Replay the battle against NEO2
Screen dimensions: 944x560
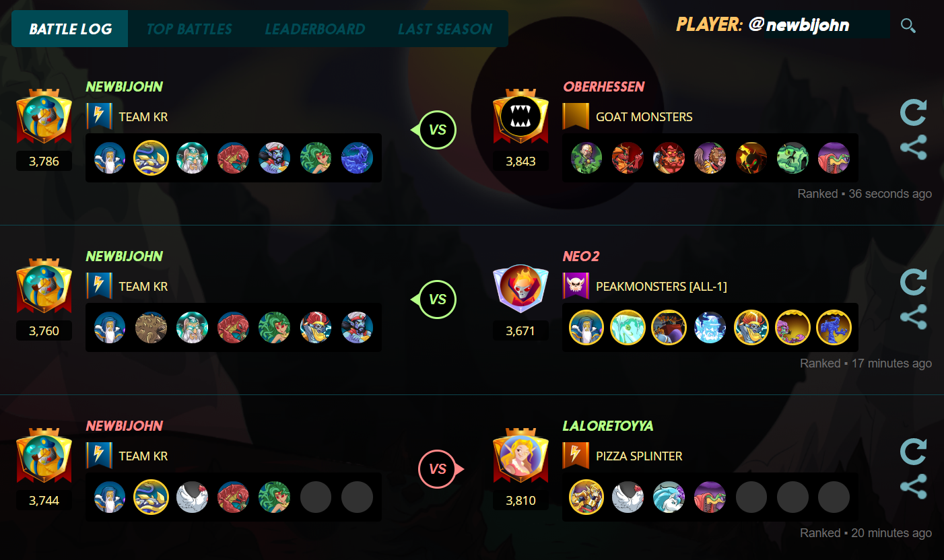click(914, 282)
